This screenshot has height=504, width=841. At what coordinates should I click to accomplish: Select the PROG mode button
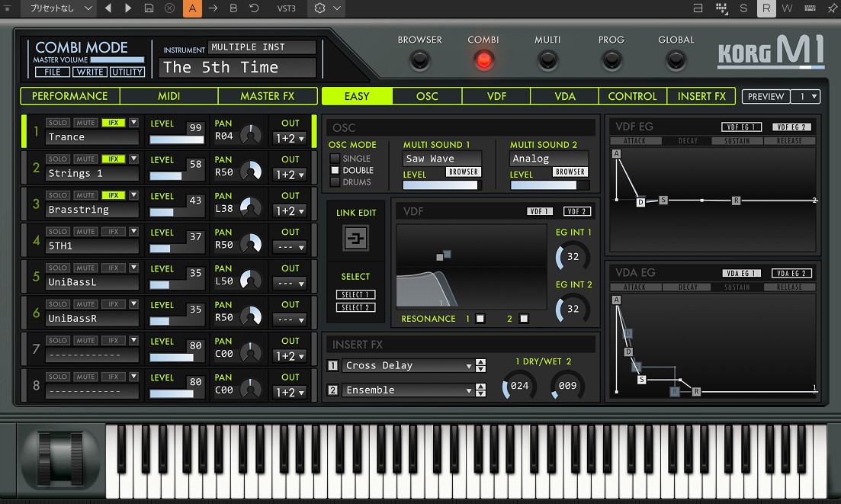pyautogui.click(x=611, y=60)
